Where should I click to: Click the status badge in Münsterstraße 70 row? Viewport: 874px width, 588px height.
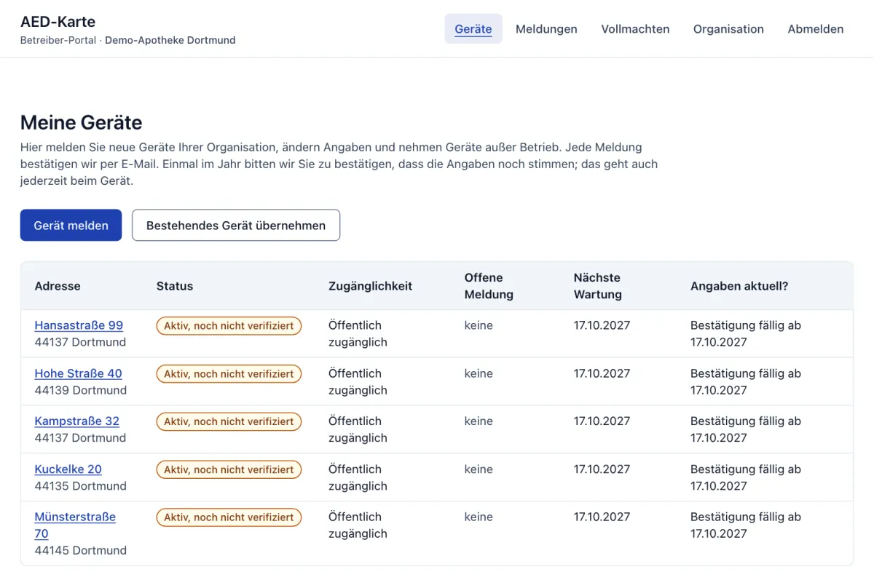tap(229, 517)
